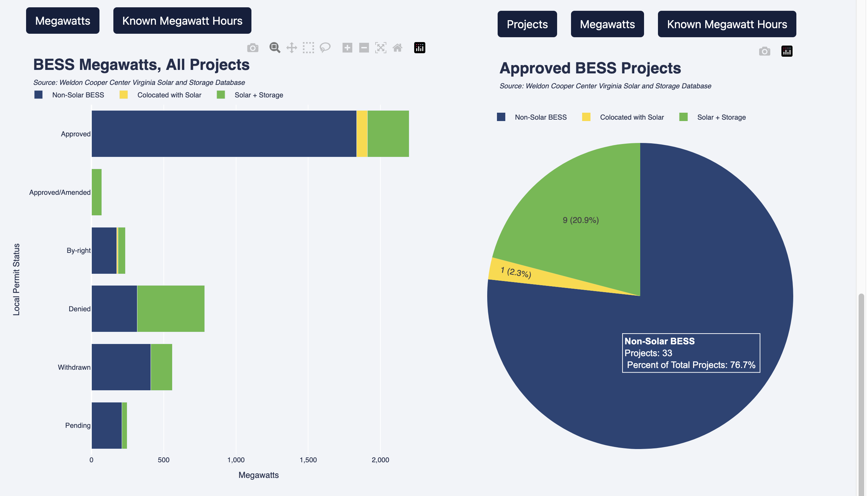Click yellow Colocated with Solar pie legend swatch
The image size is (868, 496).
586,117
